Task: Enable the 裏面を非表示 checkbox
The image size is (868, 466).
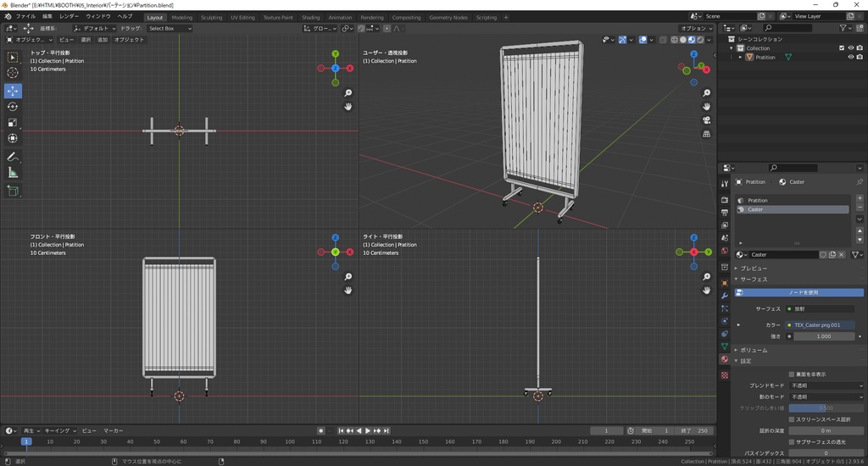Action: [x=792, y=374]
